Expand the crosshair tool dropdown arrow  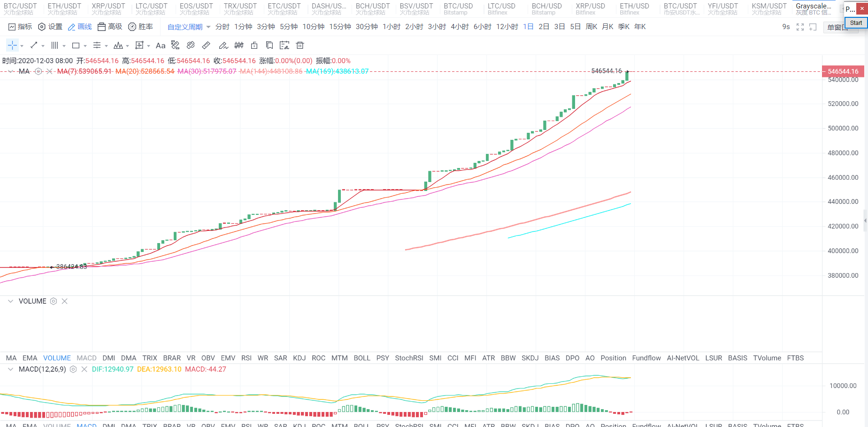tap(22, 46)
